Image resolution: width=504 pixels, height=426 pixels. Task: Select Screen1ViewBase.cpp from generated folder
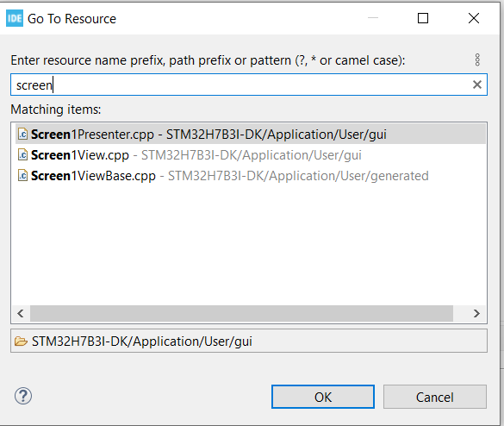coord(251,175)
